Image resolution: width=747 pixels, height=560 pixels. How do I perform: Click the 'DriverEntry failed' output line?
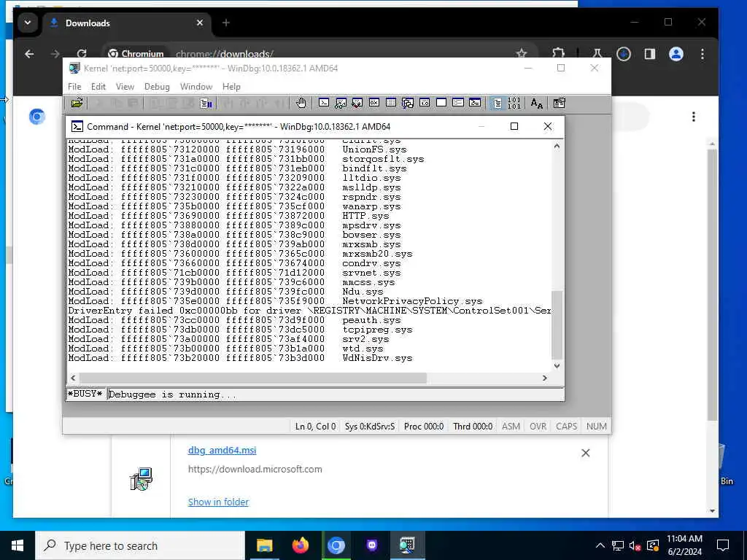[309, 311]
